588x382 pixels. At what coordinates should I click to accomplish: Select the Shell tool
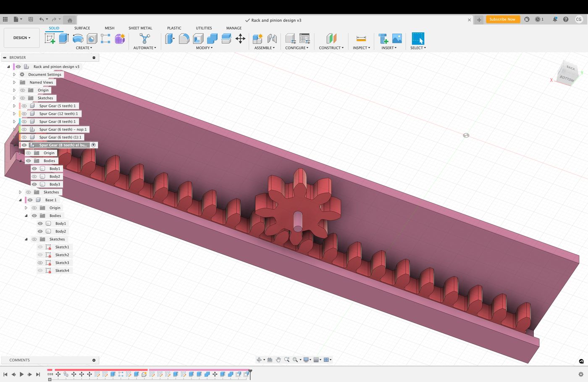(198, 39)
